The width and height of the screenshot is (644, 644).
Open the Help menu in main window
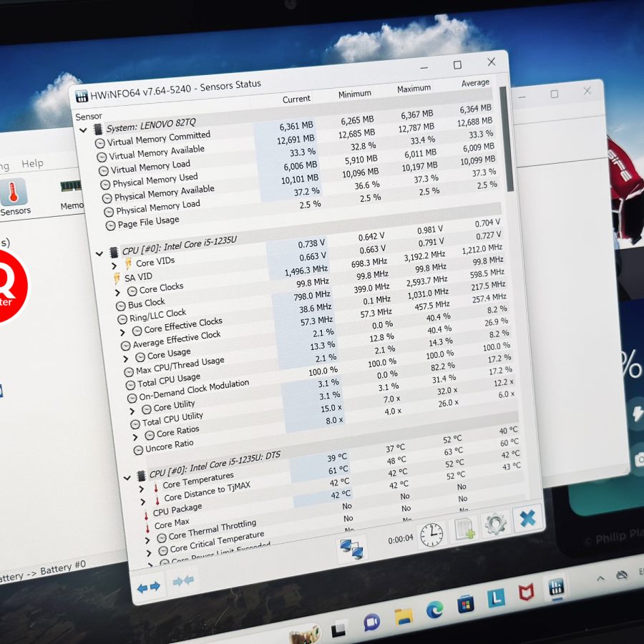(x=32, y=163)
